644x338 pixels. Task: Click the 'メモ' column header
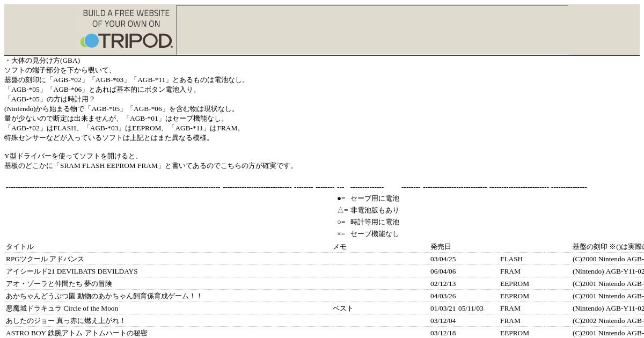pyautogui.click(x=340, y=247)
